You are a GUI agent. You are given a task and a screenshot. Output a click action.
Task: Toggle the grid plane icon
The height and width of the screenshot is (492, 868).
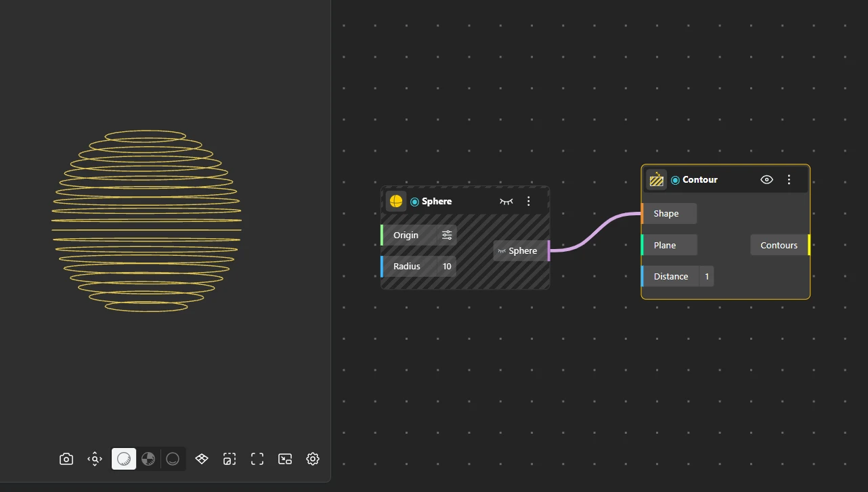(x=202, y=459)
